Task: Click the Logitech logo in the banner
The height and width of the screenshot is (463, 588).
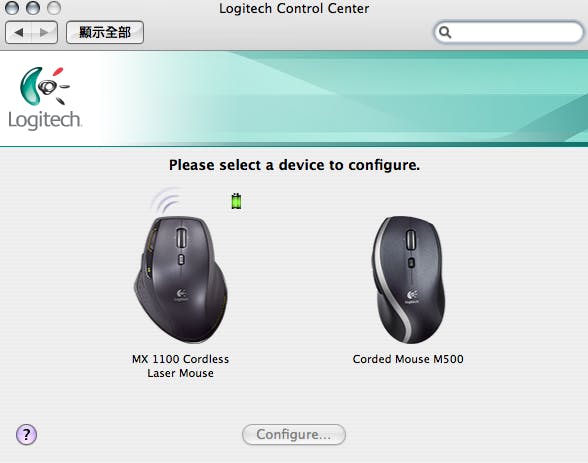Action: click(x=45, y=98)
